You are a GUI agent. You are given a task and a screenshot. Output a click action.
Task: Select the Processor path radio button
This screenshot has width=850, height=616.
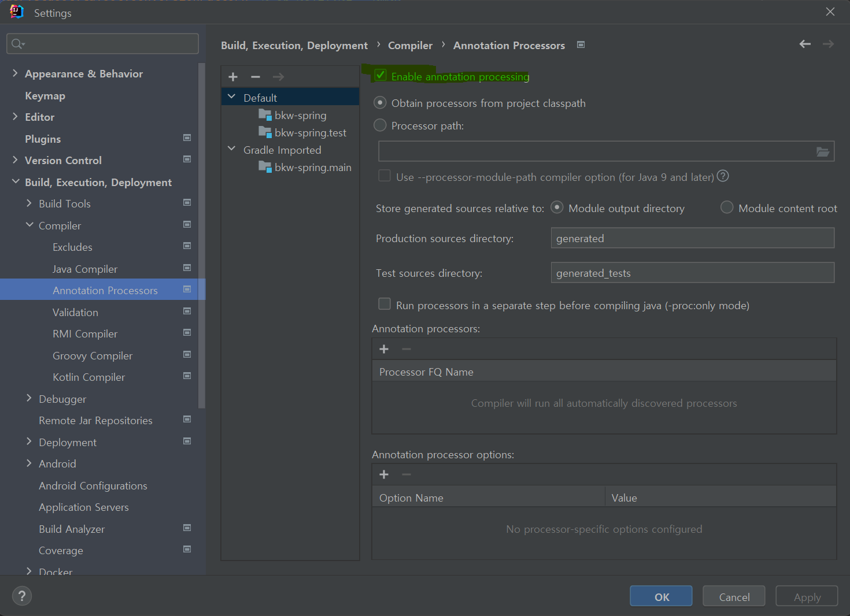[380, 125]
